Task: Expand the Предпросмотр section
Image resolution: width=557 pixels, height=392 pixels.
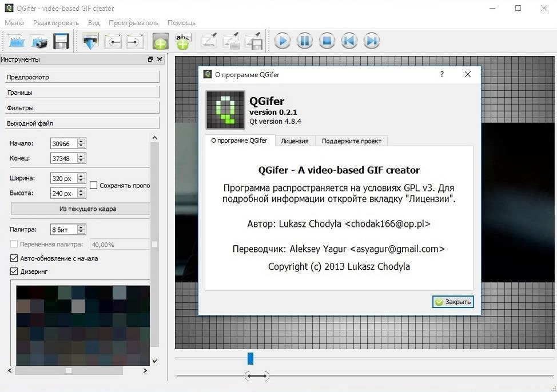Action: tap(82, 77)
